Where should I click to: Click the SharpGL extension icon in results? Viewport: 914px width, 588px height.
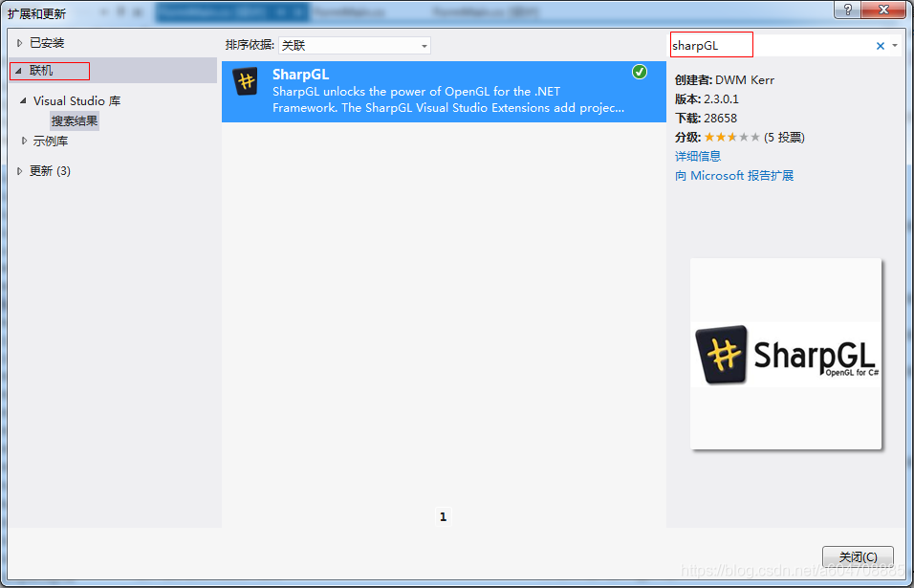[x=246, y=81]
